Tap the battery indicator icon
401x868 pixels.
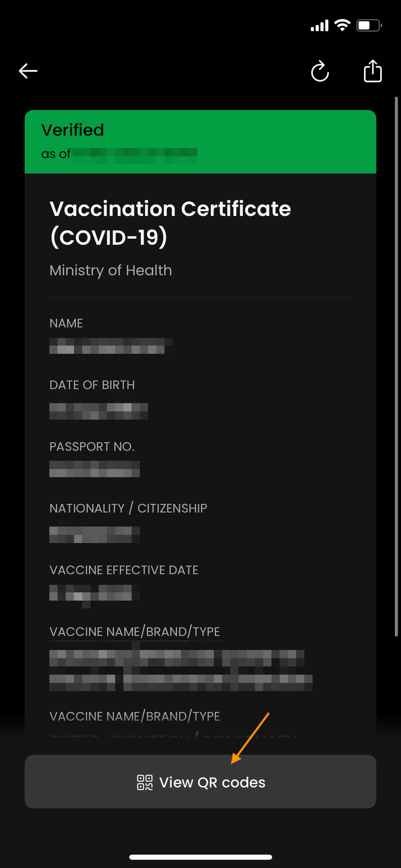coord(369,25)
